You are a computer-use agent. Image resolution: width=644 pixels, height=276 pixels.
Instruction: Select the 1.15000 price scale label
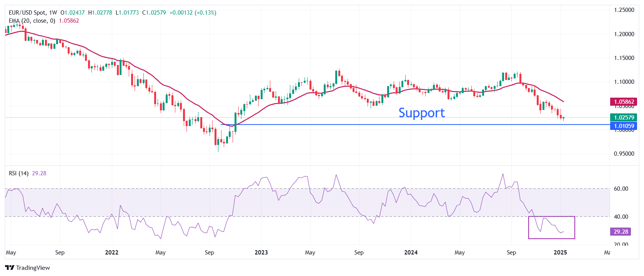(624, 58)
